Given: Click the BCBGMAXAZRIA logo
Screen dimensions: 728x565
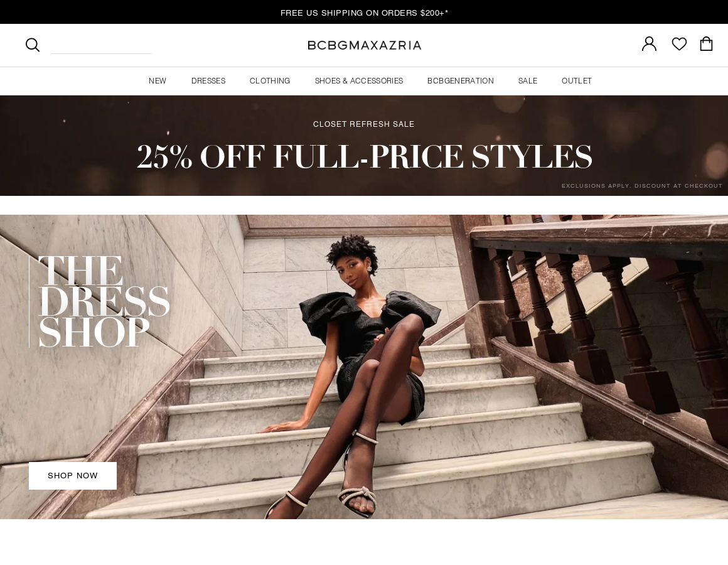Looking at the screenshot, I should coord(364,45).
